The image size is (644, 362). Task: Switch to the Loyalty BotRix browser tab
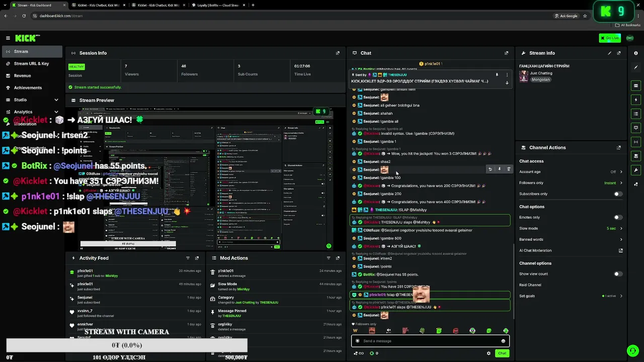pyautogui.click(x=218, y=5)
